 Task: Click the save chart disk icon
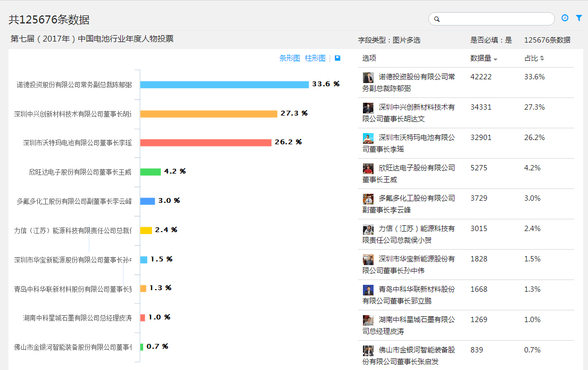point(337,58)
